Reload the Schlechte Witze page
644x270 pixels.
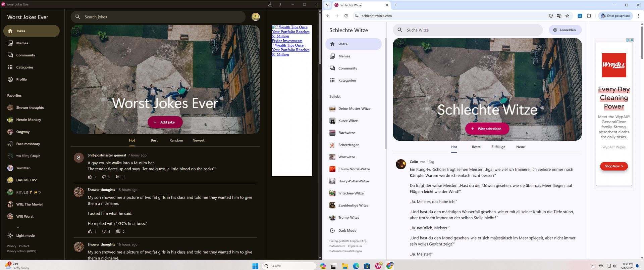point(346,16)
